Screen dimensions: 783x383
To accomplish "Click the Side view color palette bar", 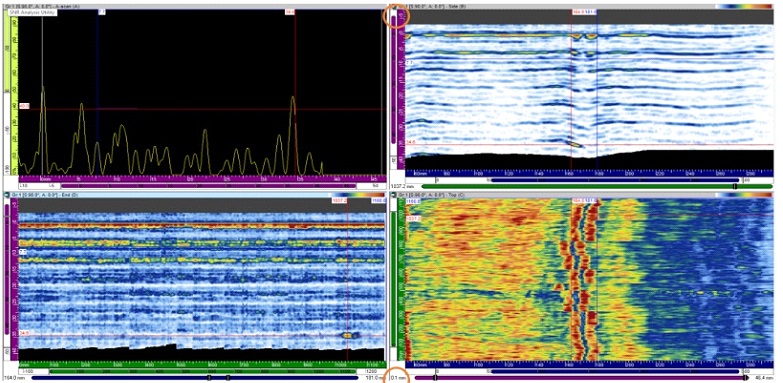I will 743,6.
